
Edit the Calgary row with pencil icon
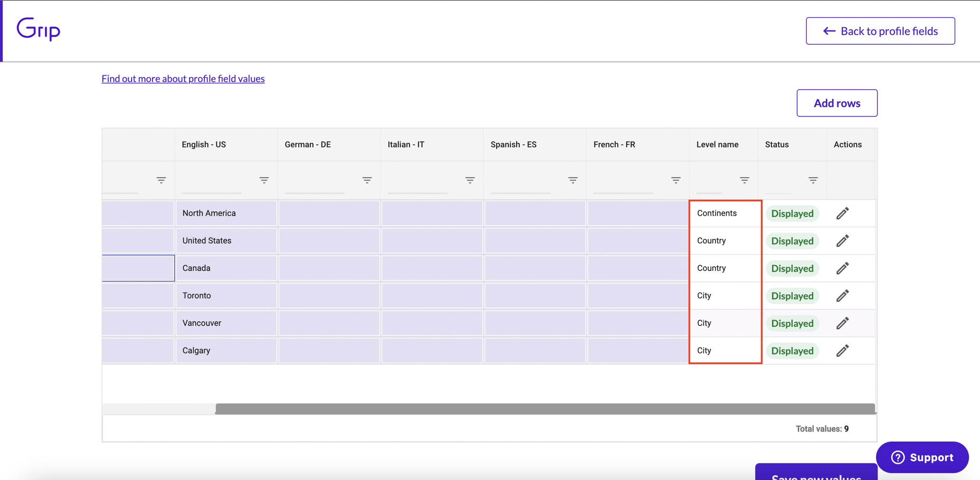[842, 351]
